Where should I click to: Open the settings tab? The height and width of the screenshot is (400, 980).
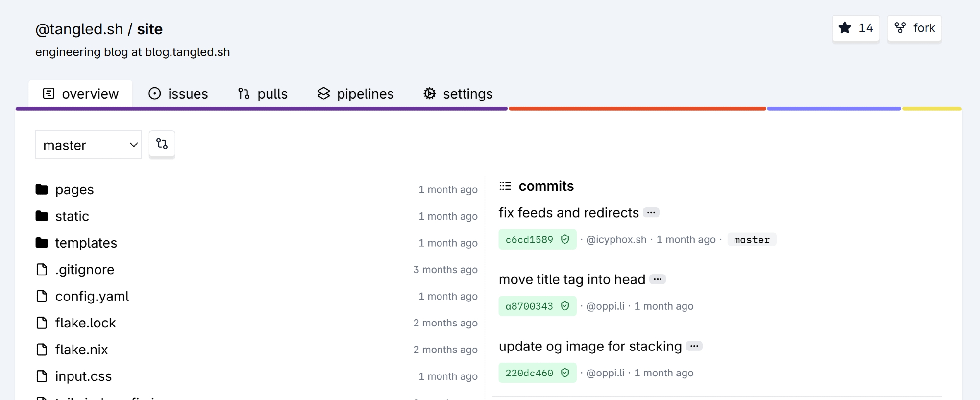pyautogui.click(x=458, y=94)
